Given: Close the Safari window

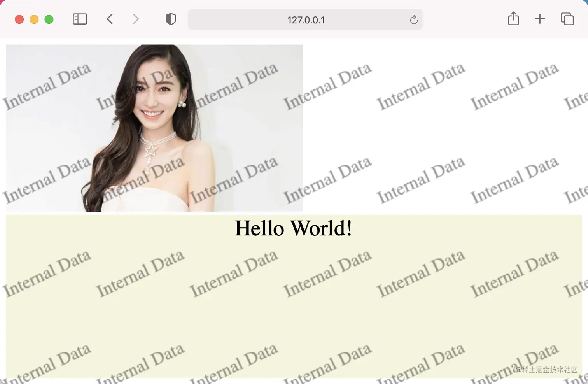Looking at the screenshot, I should point(19,19).
